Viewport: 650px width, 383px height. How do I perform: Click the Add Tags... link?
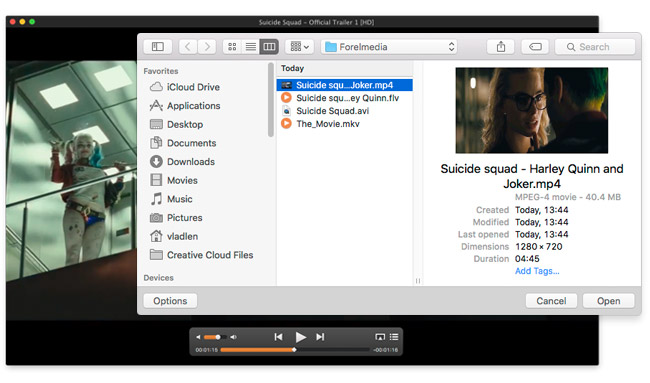click(x=537, y=271)
